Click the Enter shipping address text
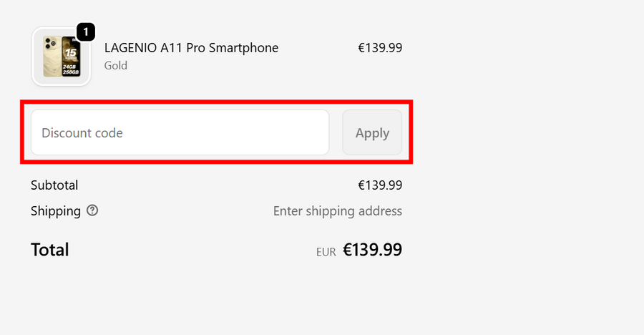This screenshot has height=335, width=644. [x=338, y=211]
